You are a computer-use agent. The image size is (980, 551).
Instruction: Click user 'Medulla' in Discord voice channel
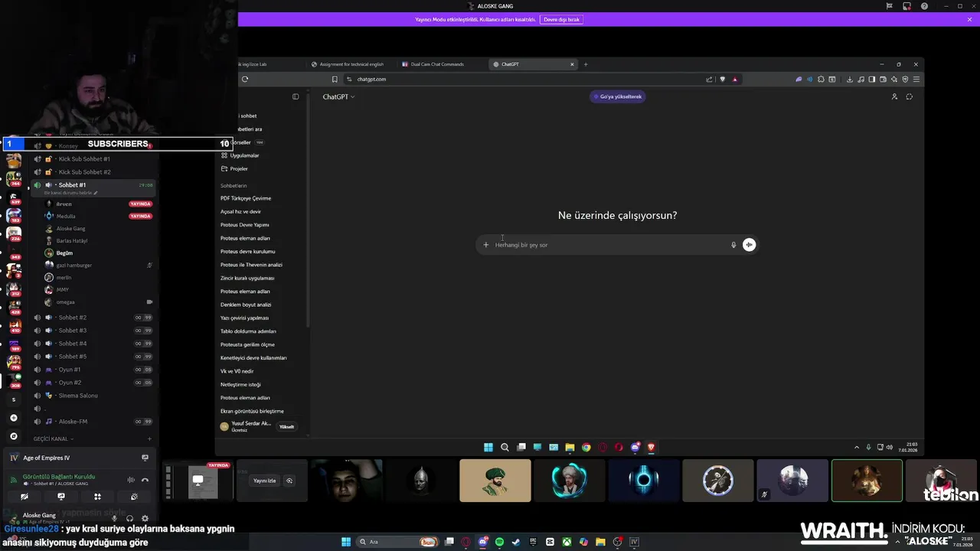pyautogui.click(x=66, y=217)
